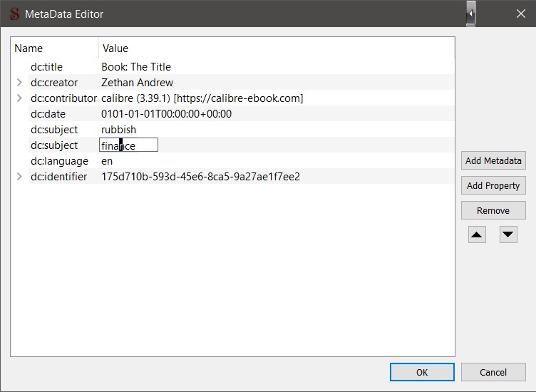536x392 pixels.
Task: Select the rubbish subject value
Action: (119, 130)
